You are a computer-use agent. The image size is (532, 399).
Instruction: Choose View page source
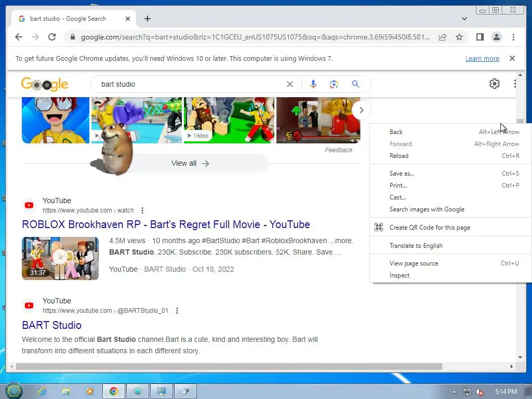450,263
